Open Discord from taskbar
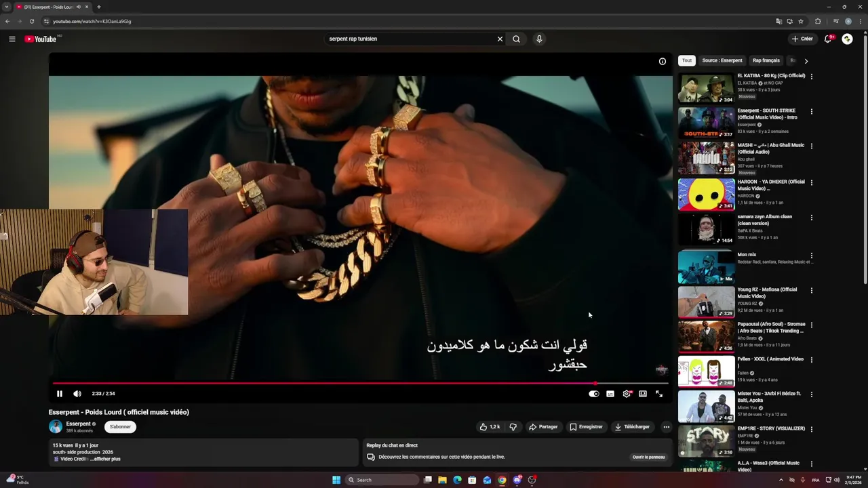 [517, 480]
